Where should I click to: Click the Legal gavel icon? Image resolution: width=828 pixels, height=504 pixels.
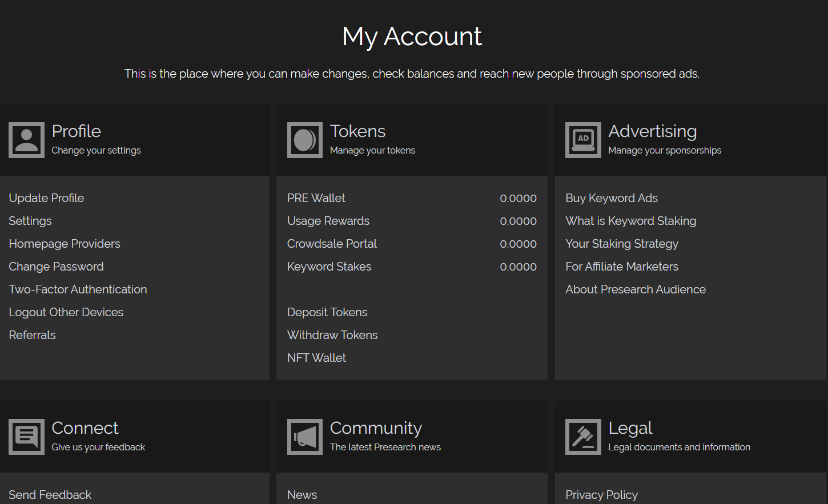[x=583, y=437]
